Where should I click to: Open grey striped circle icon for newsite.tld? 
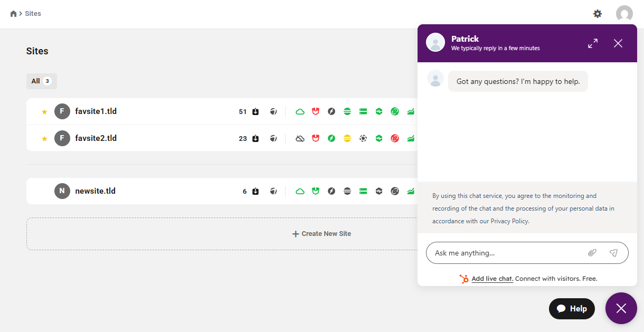[347, 191]
